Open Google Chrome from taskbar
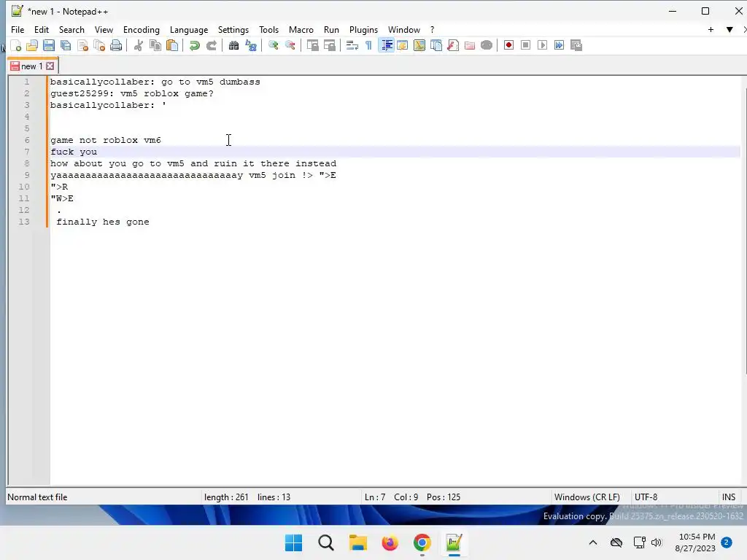The height and width of the screenshot is (560, 747). 422,542
